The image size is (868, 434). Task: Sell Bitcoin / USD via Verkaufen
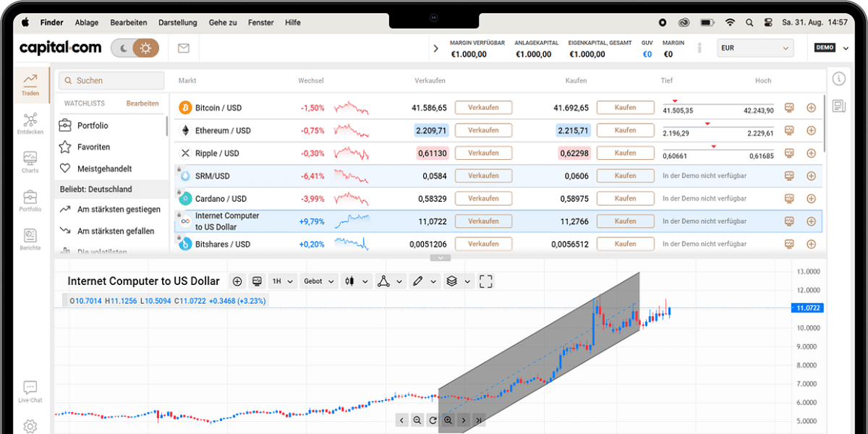pos(483,108)
